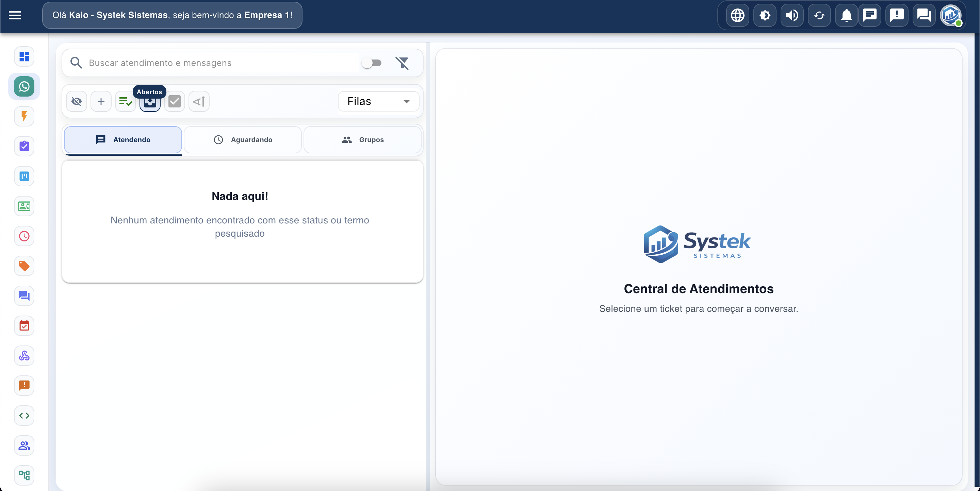Image resolution: width=980 pixels, height=491 pixels.
Task: Click the sort arrow icon
Action: (x=199, y=101)
